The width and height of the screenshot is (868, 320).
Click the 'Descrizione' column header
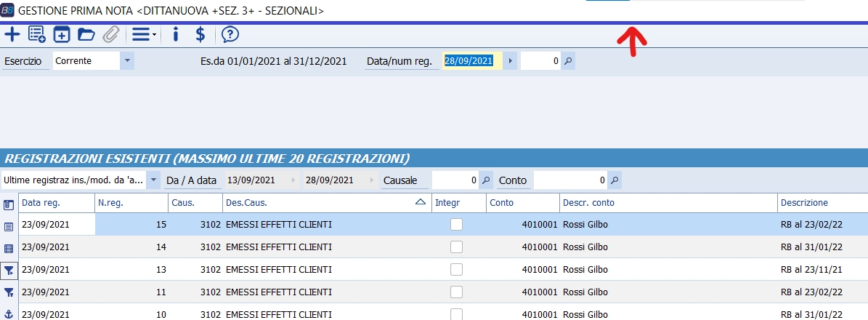(823, 203)
